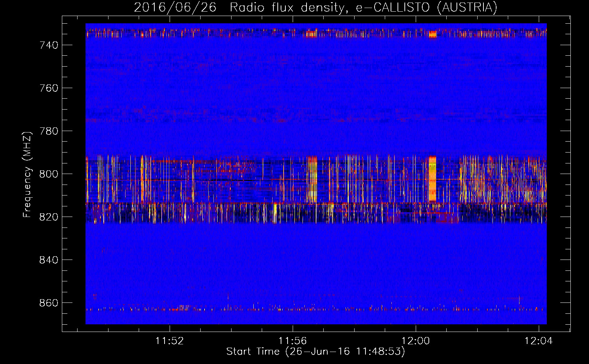Select the 740 frequency tick label
The image size is (589, 364).
(x=49, y=45)
